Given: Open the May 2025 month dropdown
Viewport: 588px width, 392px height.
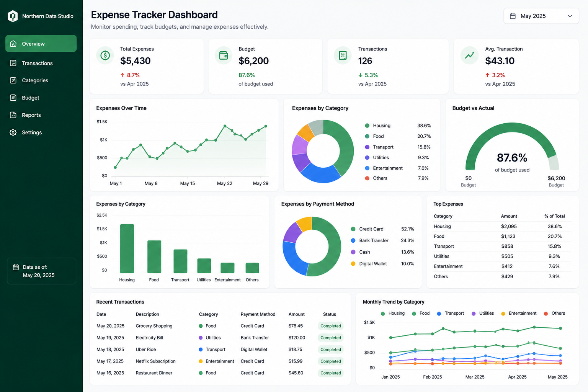Looking at the screenshot, I should (541, 16).
